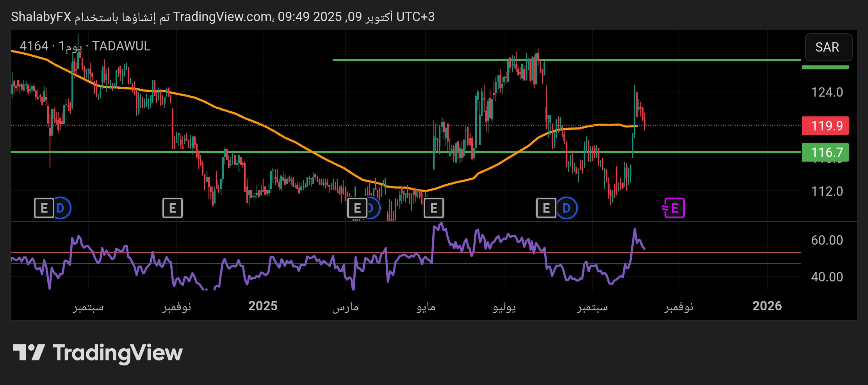The height and width of the screenshot is (385, 868).
Task: Open the SAR currency selector
Action: tap(828, 47)
